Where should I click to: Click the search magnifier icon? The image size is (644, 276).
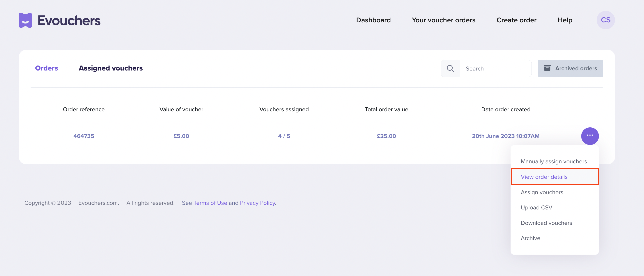point(450,68)
